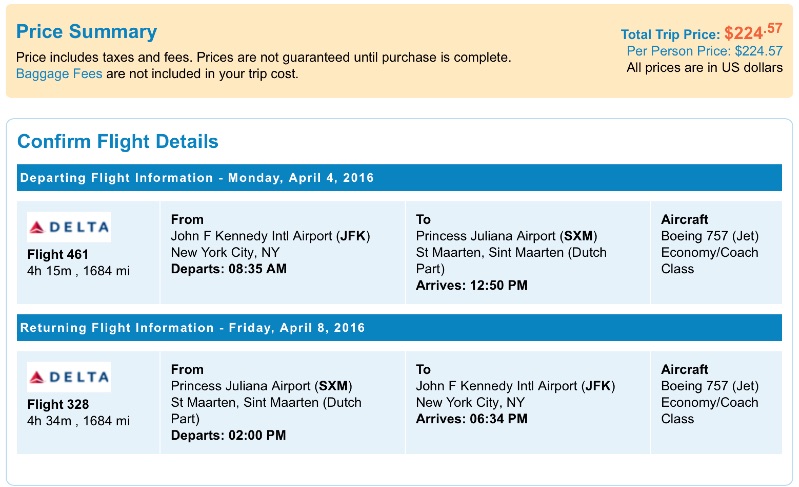Click the Flight 328 number label
The height and width of the screenshot is (487, 799).
pyautogui.click(x=58, y=404)
